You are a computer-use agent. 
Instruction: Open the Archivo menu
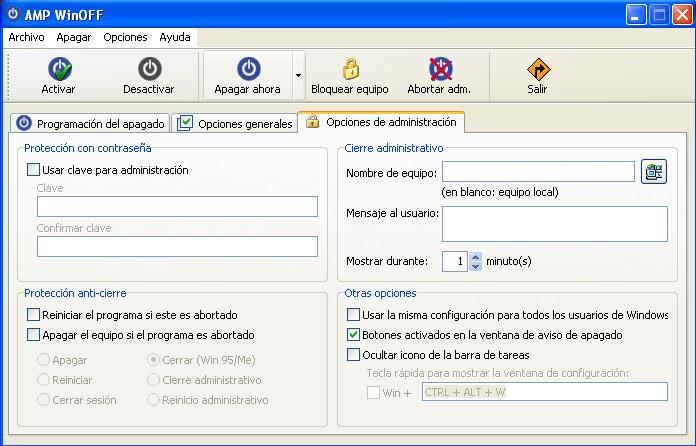pyautogui.click(x=27, y=37)
